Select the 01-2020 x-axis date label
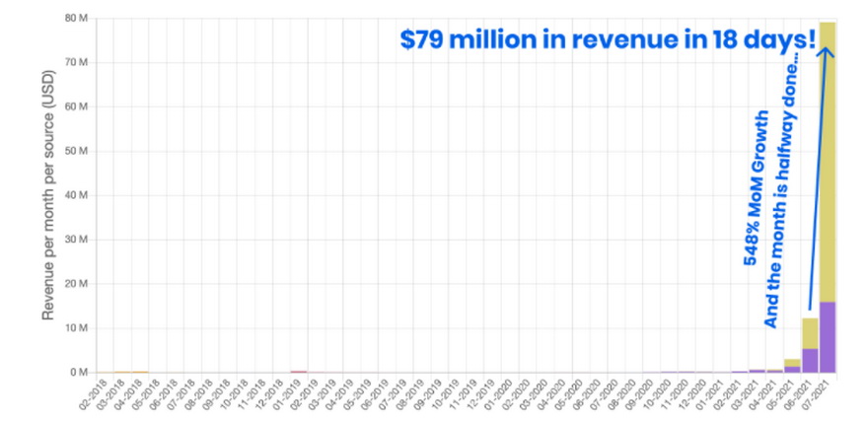 click(x=497, y=394)
